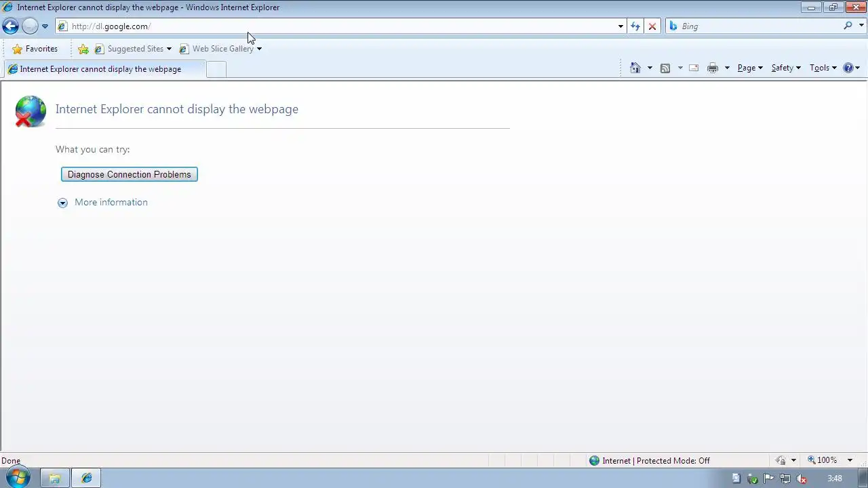Click the search magnifier icon

click(848, 26)
